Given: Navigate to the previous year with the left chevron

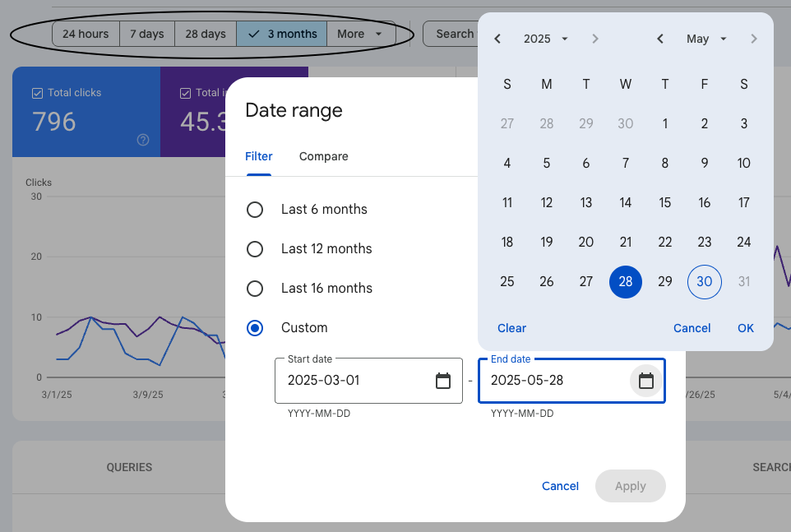Looking at the screenshot, I should point(497,38).
